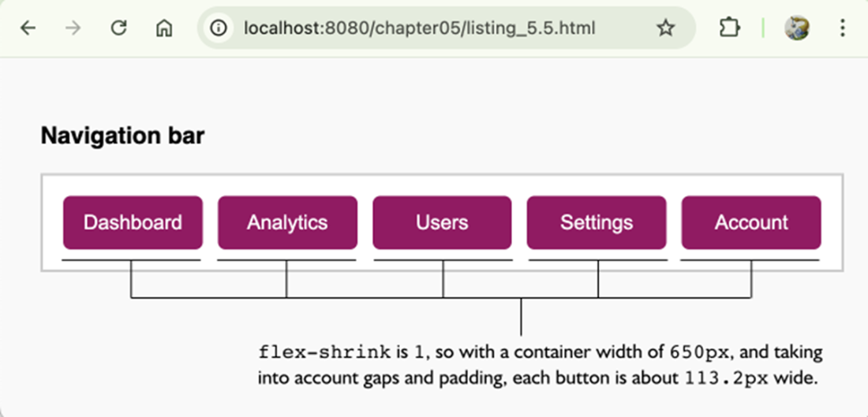Open the browser home page
868x417 pixels.
pyautogui.click(x=164, y=28)
